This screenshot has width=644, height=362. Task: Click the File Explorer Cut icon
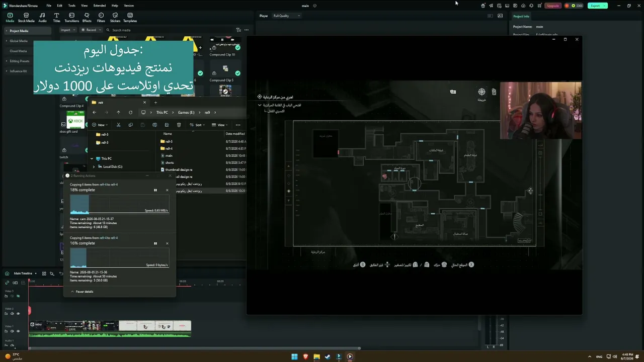tap(118, 125)
